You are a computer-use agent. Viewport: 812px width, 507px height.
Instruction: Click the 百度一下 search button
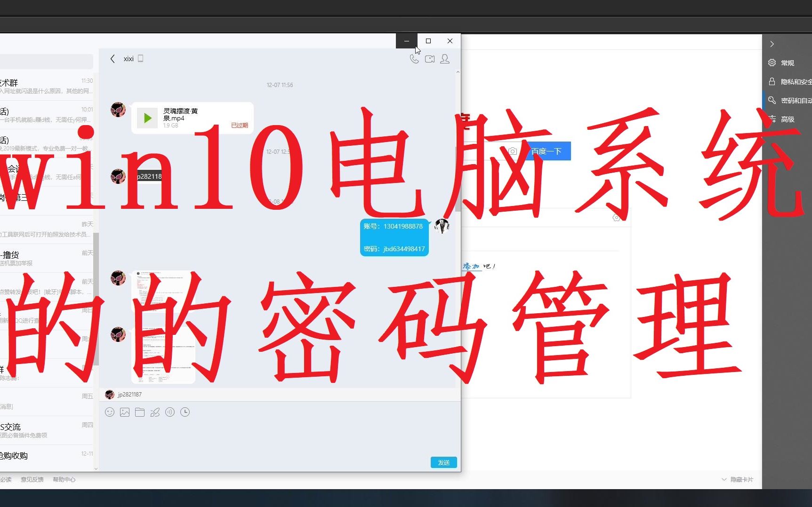(547, 151)
